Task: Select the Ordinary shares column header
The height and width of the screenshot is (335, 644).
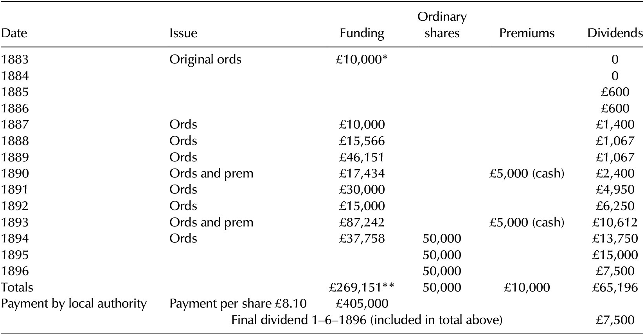Action: [x=442, y=25]
